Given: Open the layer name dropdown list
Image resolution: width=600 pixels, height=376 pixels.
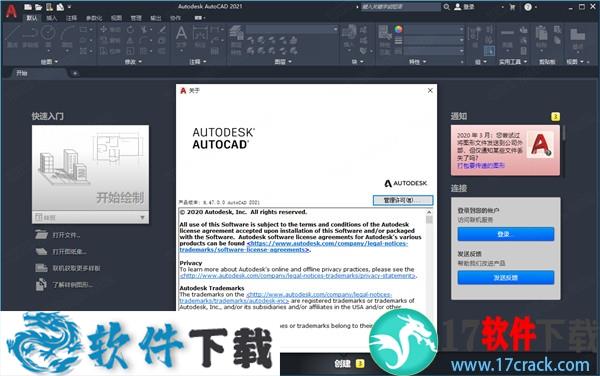Looking at the screenshot, I should pos(292,29).
